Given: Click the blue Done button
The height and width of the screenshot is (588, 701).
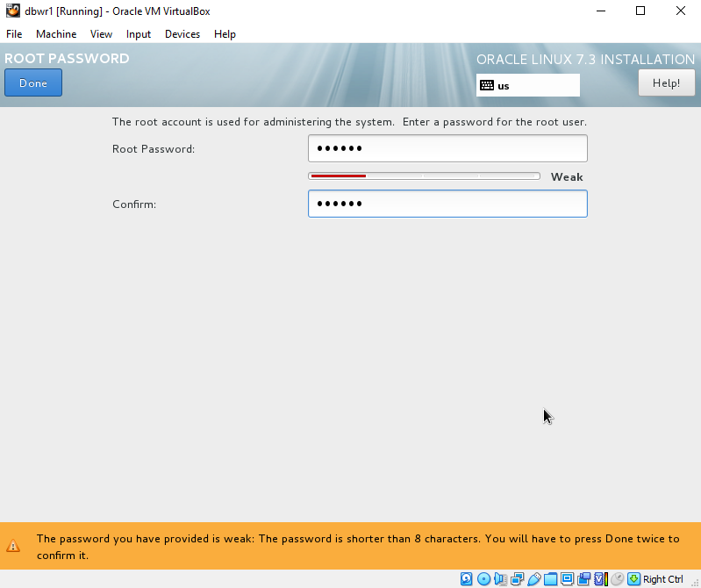Looking at the screenshot, I should click(x=33, y=82).
